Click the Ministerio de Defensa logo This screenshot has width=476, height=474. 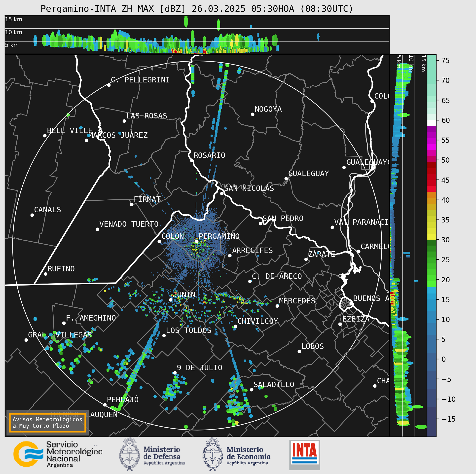pyautogui.click(x=152, y=454)
